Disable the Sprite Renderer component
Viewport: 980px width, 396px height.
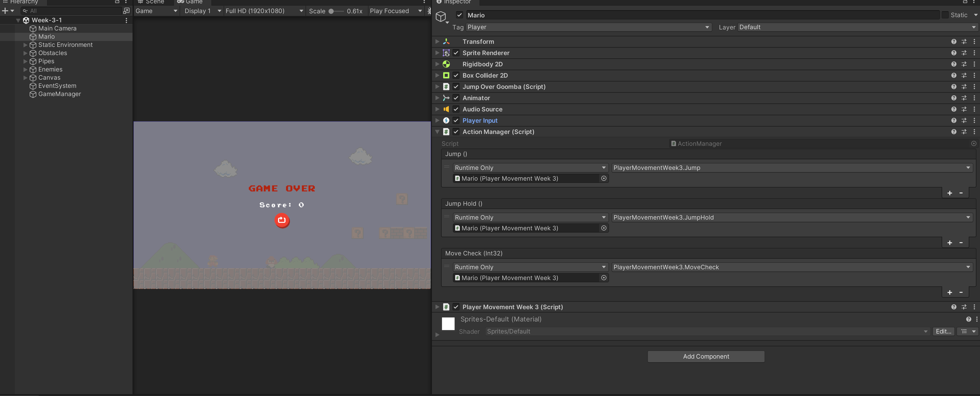coord(456,53)
